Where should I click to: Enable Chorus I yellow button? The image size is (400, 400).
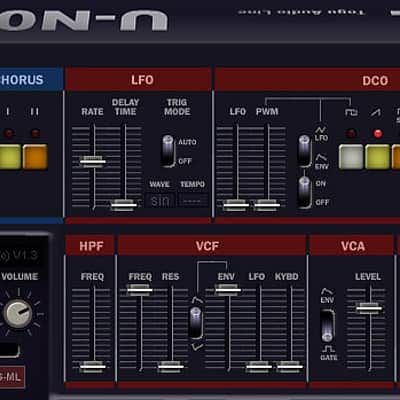9,157
